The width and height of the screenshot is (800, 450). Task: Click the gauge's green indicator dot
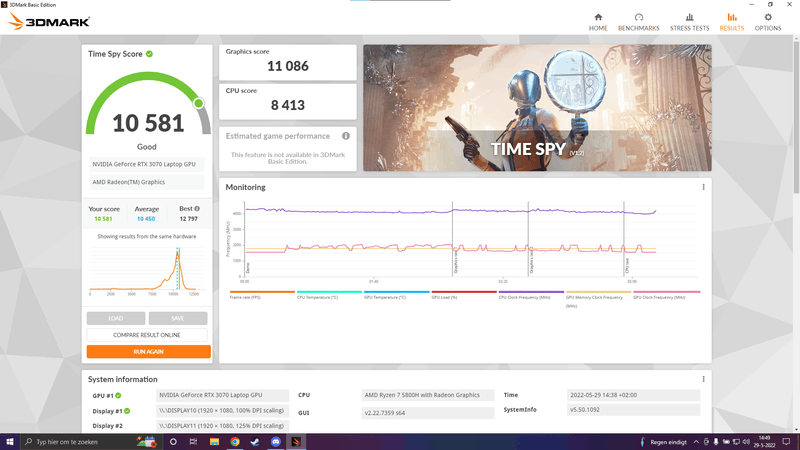[x=198, y=103]
